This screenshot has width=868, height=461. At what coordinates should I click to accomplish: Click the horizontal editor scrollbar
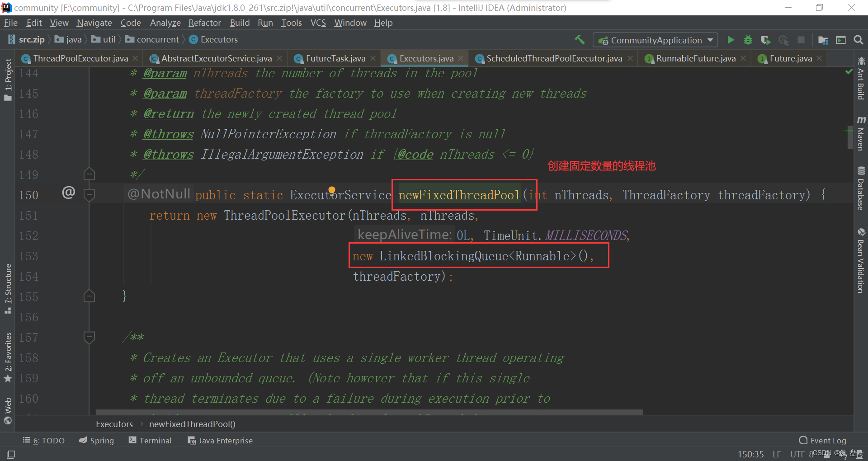pos(369,412)
